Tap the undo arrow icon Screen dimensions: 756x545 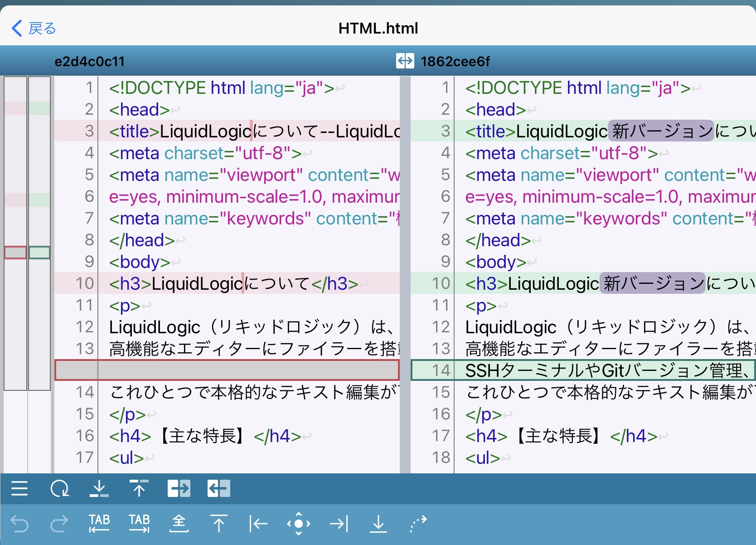point(19,524)
